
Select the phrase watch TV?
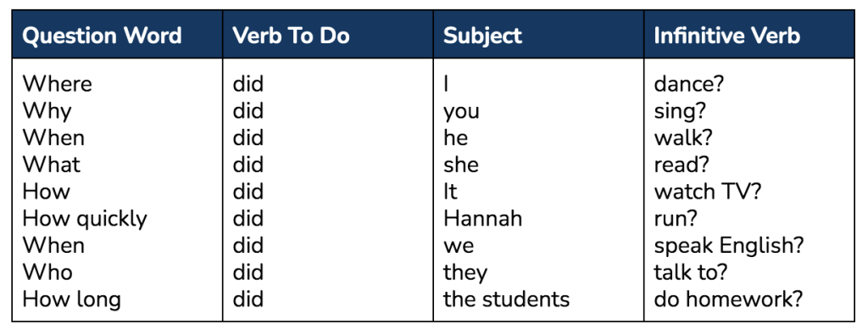point(708,192)
